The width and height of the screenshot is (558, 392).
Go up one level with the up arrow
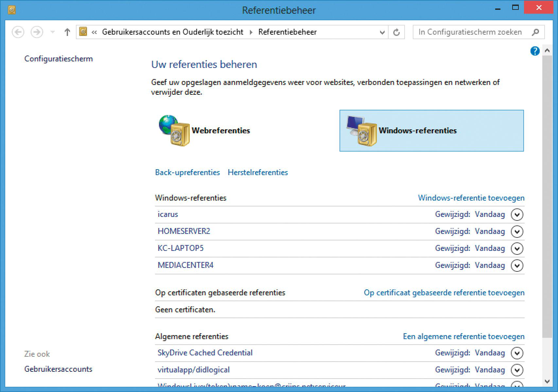(67, 32)
